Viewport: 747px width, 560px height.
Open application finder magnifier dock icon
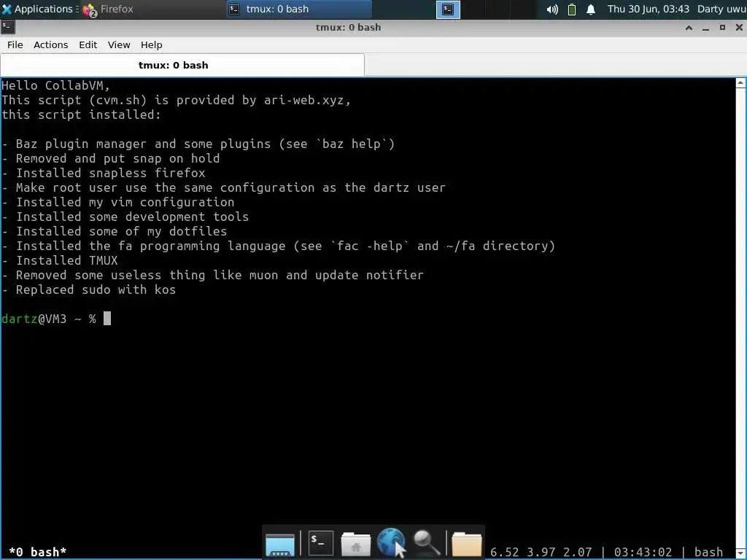pyautogui.click(x=426, y=542)
